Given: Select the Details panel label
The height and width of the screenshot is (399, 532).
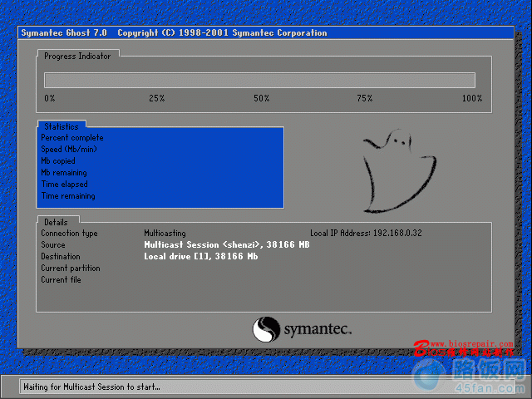Looking at the screenshot, I should (56, 222).
